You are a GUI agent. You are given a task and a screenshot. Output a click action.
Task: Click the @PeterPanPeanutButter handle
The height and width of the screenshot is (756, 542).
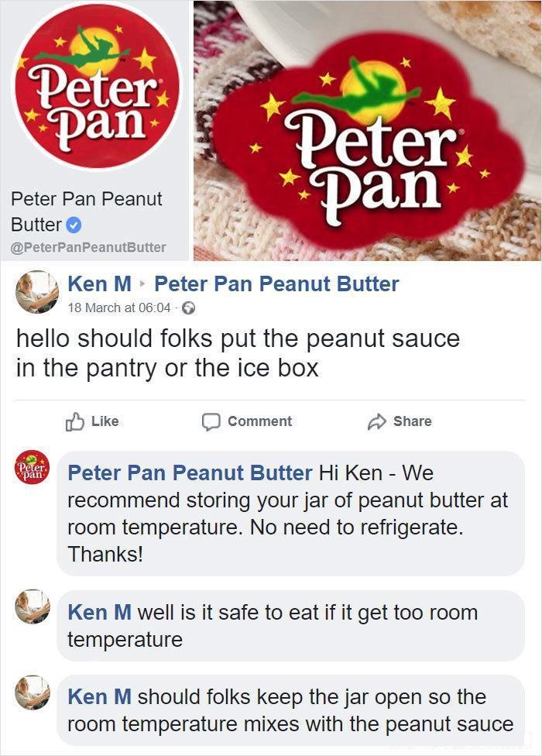click(88, 247)
